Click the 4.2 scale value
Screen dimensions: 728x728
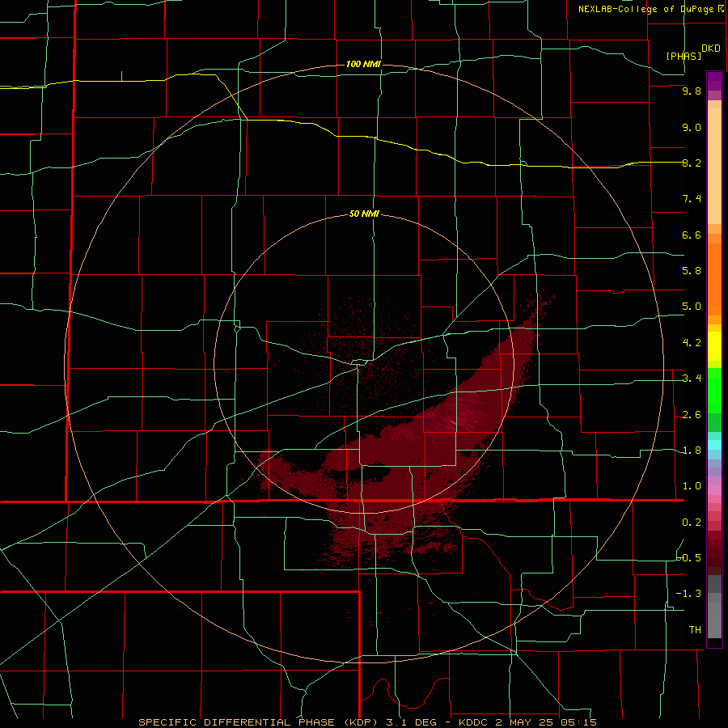pos(692,343)
